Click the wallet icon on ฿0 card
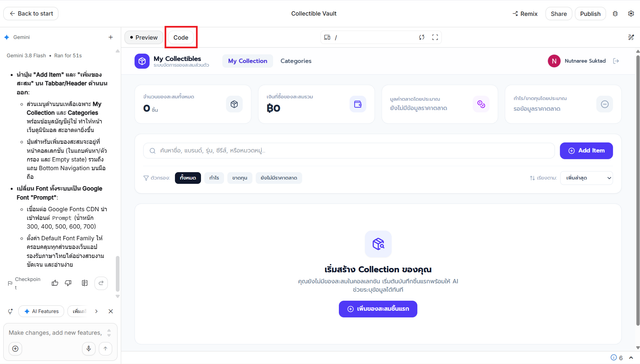This screenshot has width=640, height=364. (x=358, y=104)
